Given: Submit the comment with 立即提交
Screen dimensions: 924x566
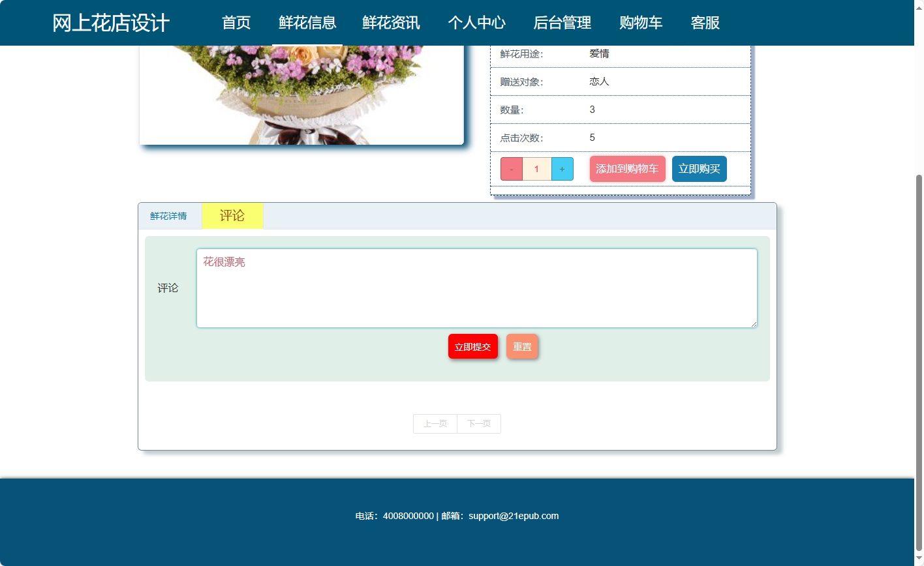Looking at the screenshot, I should [x=472, y=346].
